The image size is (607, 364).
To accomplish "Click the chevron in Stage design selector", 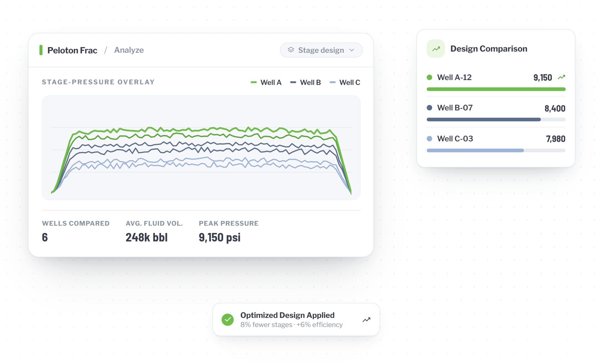I will pos(352,50).
